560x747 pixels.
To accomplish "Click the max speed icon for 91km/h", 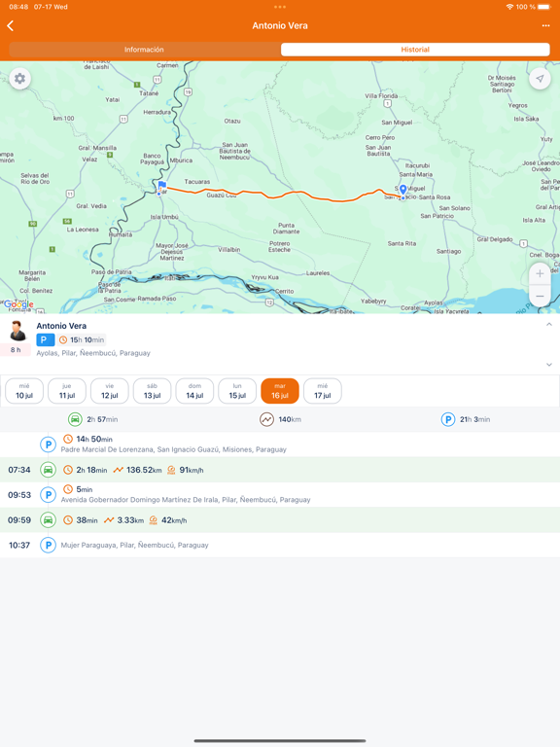I will (171, 470).
